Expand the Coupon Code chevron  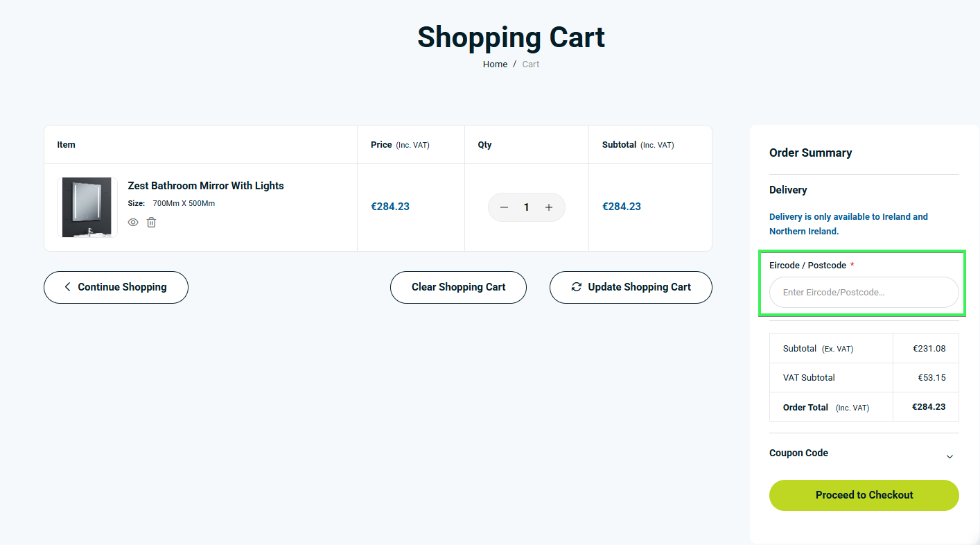[950, 456]
